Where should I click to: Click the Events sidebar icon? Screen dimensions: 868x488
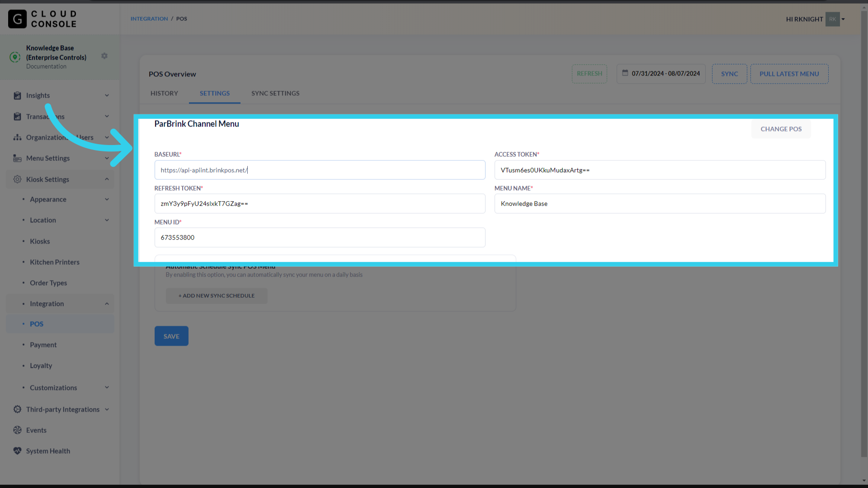(17, 430)
